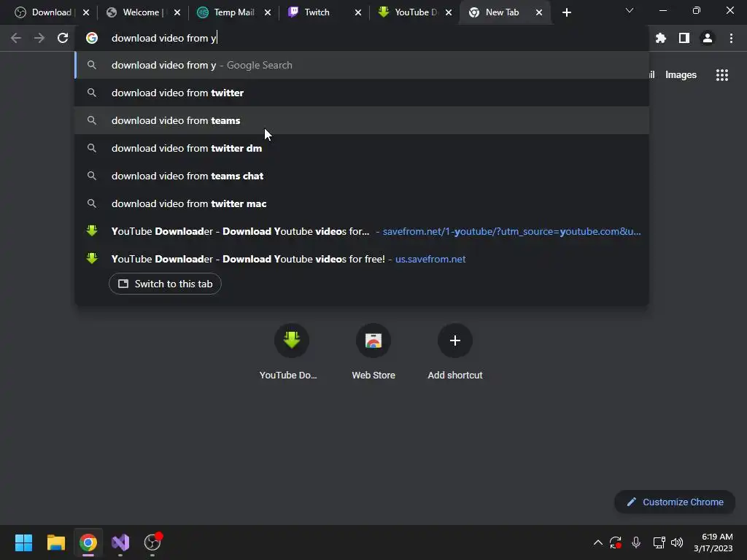Close the YouTube Downloader tab

(x=449, y=12)
